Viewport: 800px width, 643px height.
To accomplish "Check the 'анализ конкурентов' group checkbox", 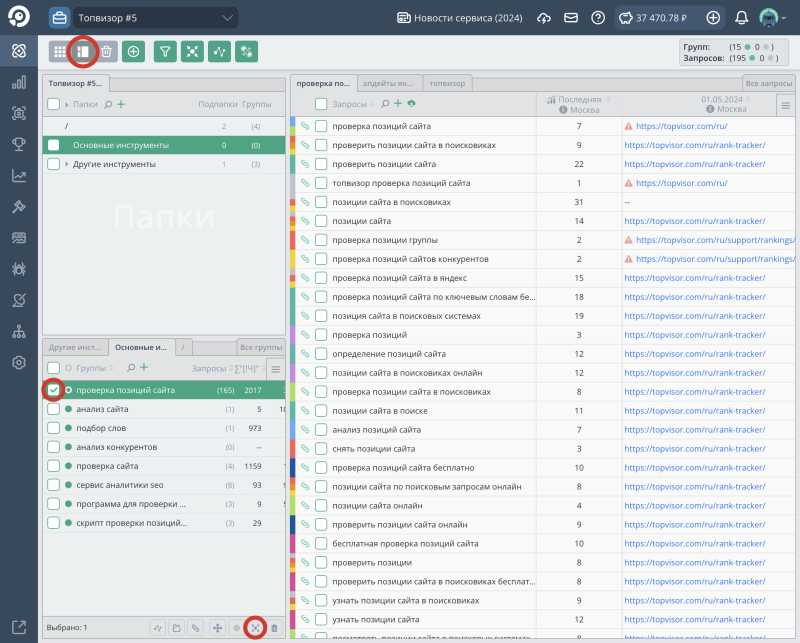I will click(x=54, y=446).
